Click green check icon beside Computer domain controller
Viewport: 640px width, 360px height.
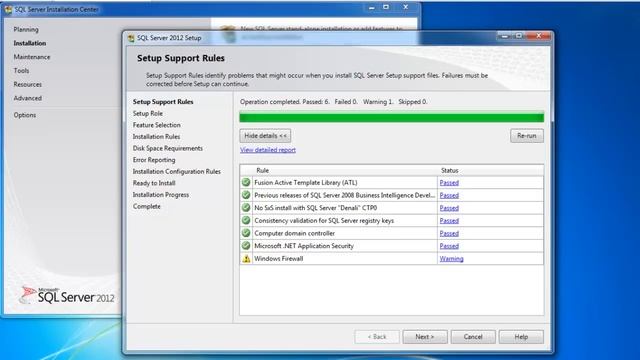click(246, 233)
